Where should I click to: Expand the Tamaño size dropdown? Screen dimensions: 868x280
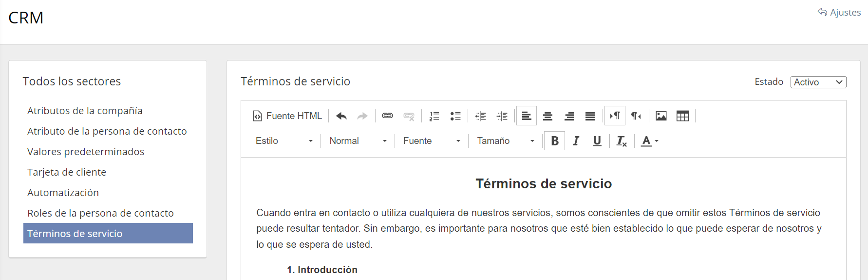[505, 141]
